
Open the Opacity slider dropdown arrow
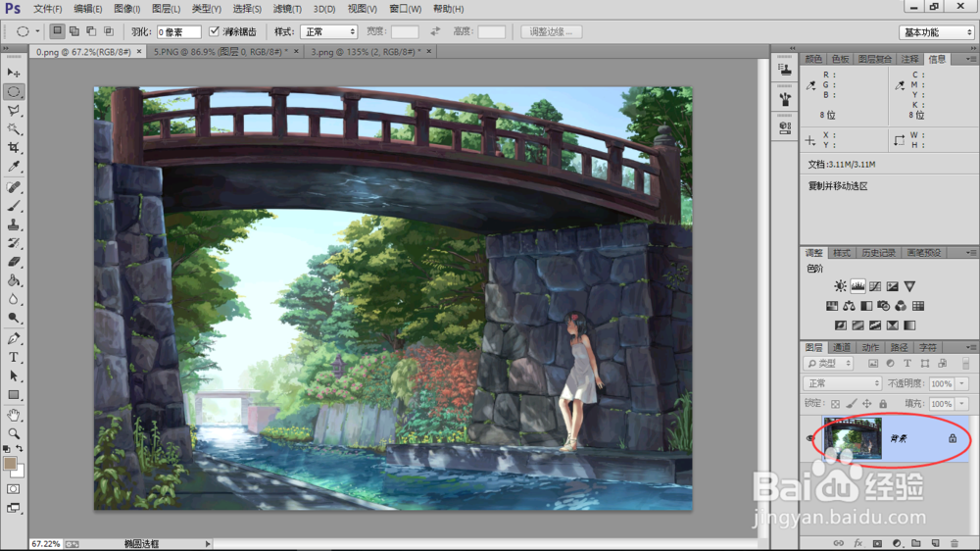pos(962,383)
